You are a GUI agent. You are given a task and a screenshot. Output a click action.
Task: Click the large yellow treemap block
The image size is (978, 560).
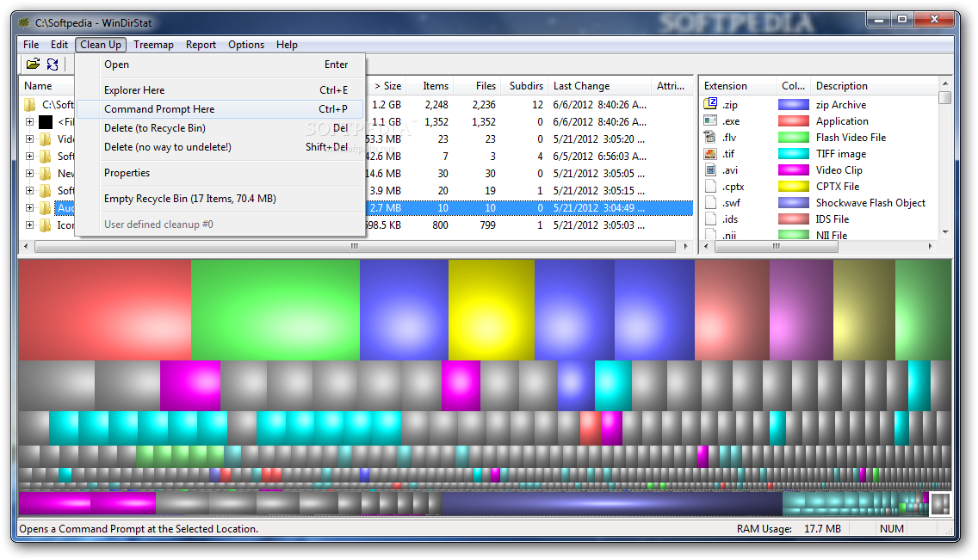click(x=492, y=310)
